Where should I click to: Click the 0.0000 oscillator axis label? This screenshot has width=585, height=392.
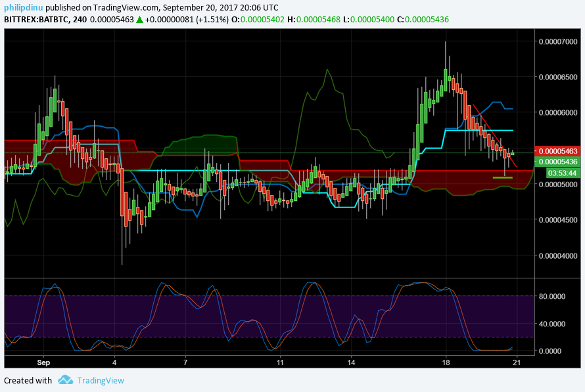click(550, 351)
